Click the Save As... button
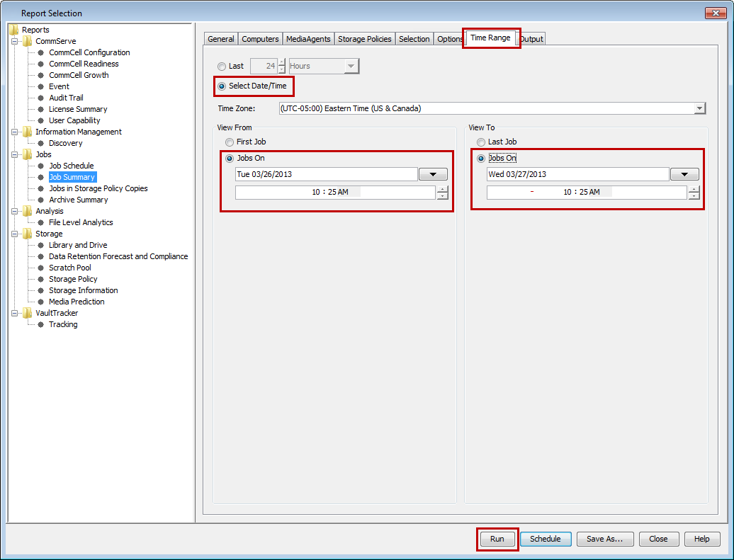This screenshot has width=734, height=560. click(605, 539)
